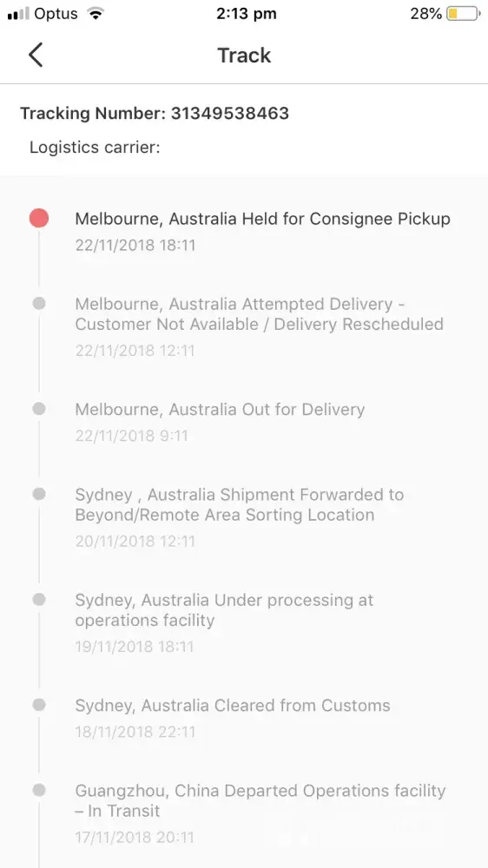Tap the battery icon in status bar

pyautogui.click(x=464, y=15)
